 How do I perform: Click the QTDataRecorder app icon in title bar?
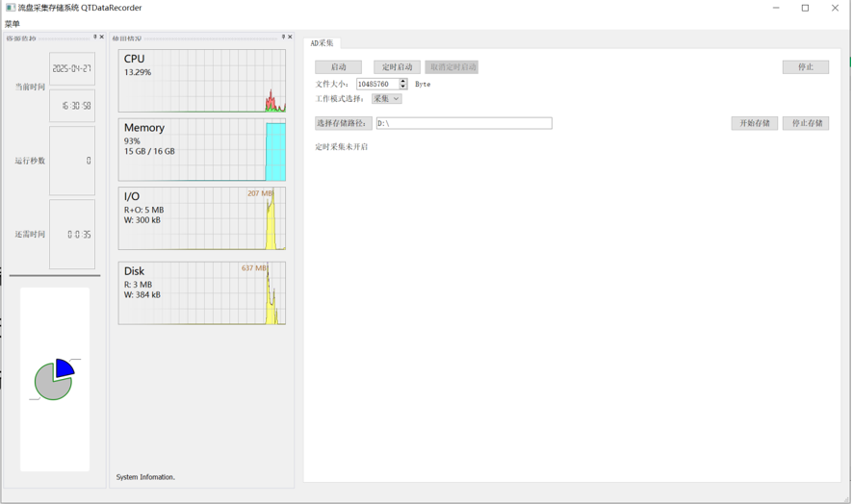10,8
